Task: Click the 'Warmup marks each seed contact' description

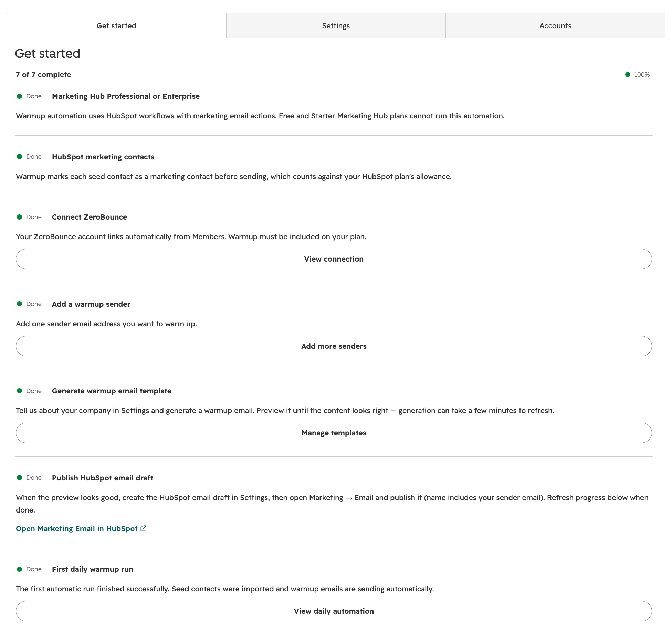Action: [234, 177]
